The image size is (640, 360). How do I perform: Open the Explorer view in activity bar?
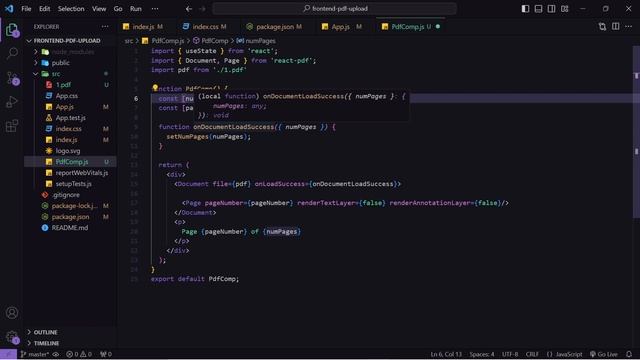point(12,30)
